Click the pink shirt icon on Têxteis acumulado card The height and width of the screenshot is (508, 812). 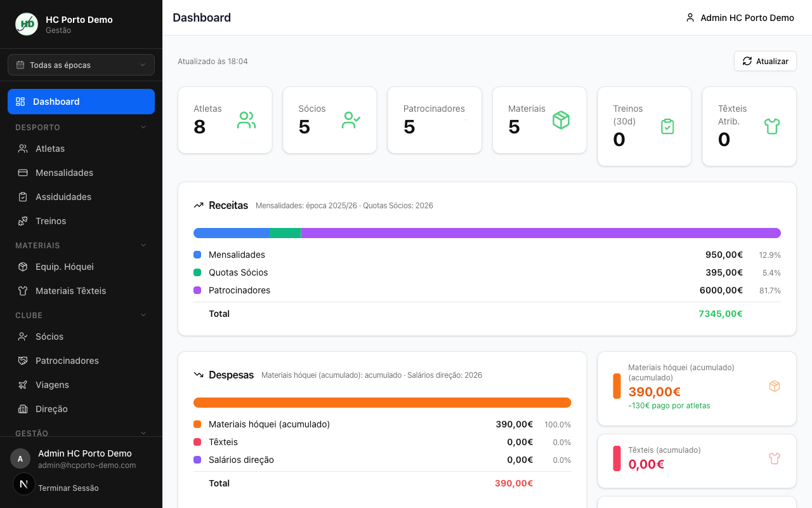click(775, 458)
